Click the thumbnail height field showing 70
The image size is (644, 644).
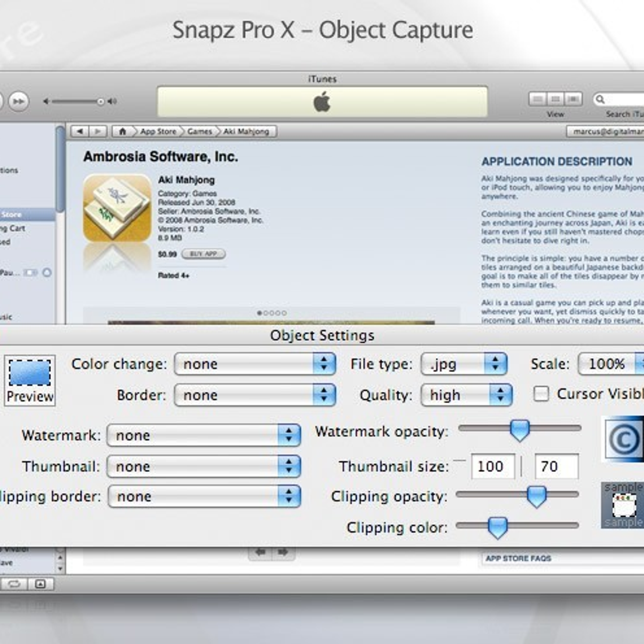557,466
